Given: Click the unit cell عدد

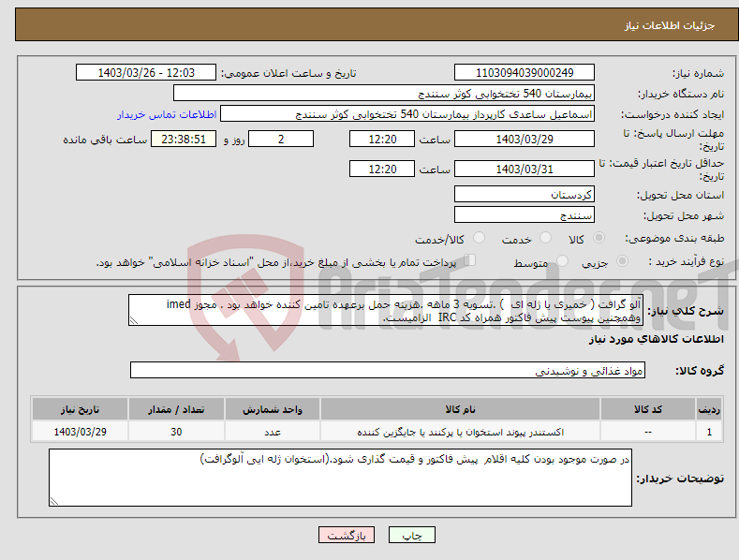Looking at the screenshot, I should [x=273, y=432].
